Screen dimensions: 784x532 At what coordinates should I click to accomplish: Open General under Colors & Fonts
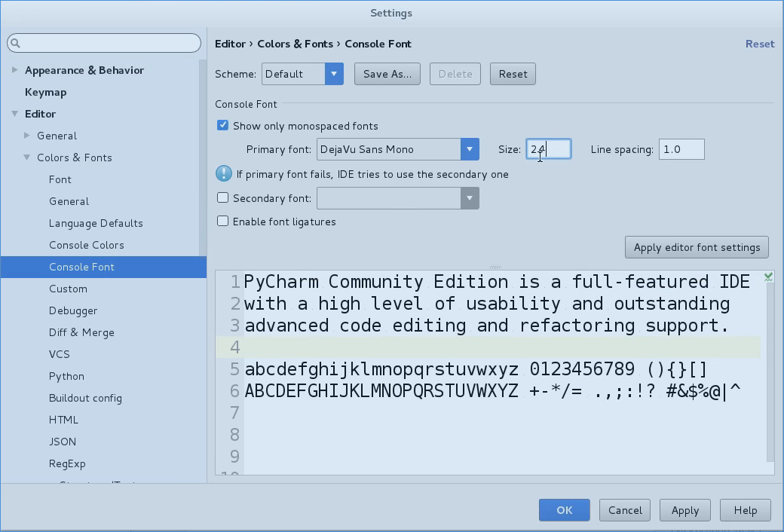[x=69, y=201]
